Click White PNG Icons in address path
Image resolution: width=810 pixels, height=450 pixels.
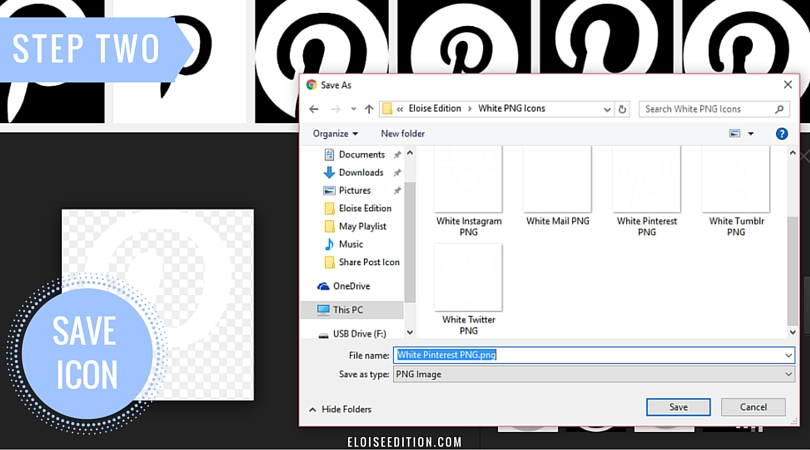pyautogui.click(x=511, y=108)
